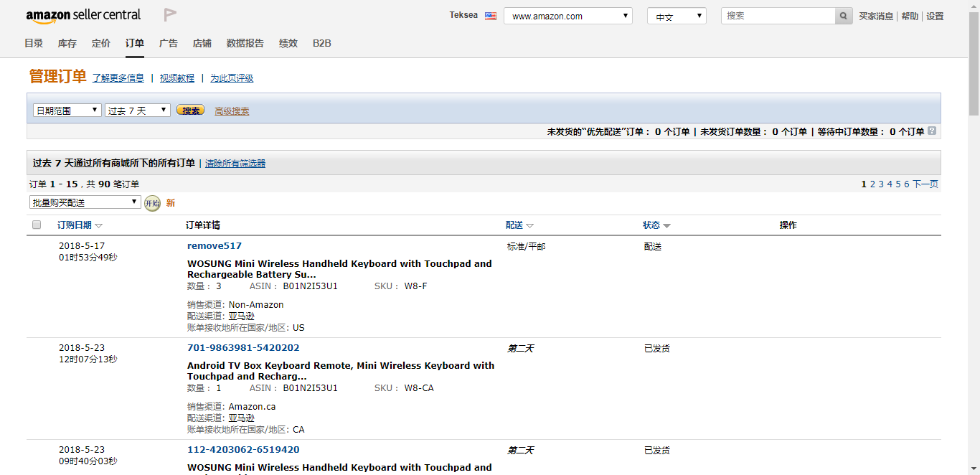Click the 高级搜索 link
The width and height of the screenshot is (980, 475).
click(232, 111)
